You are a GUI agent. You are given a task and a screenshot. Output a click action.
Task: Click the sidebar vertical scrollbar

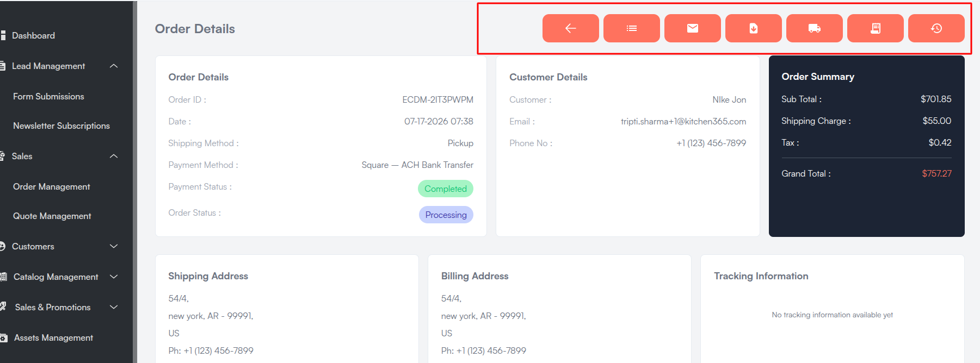click(135, 181)
